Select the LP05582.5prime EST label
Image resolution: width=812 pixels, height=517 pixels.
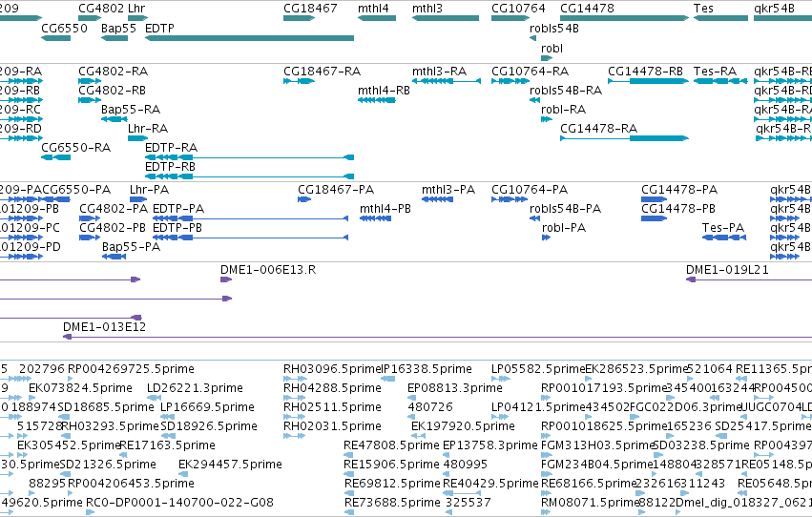[538, 369]
